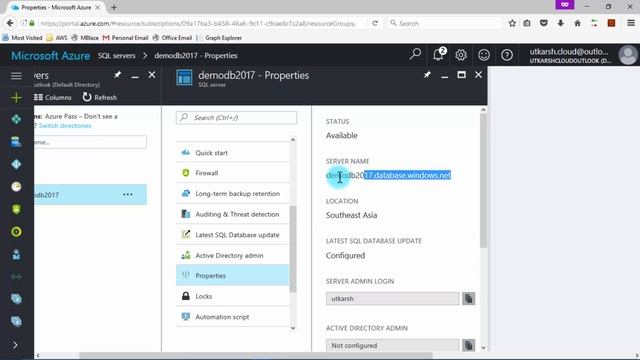
Task: Open the Firefox hamburger menu
Action: click(631, 23)
